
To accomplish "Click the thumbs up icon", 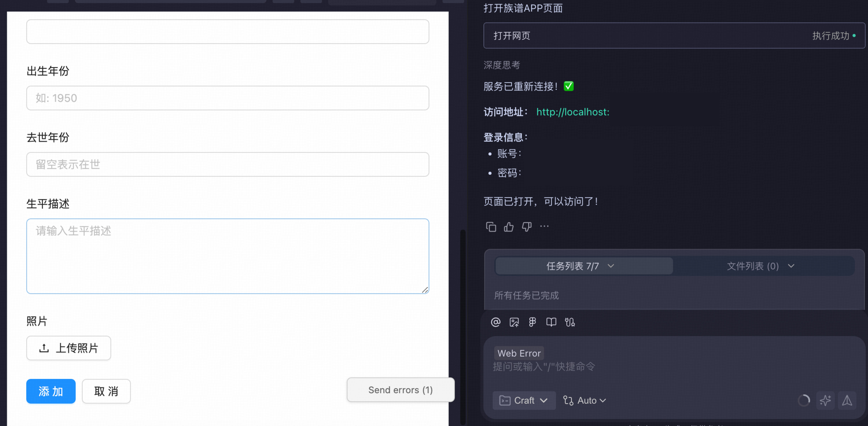I will (x=509, y=227).
